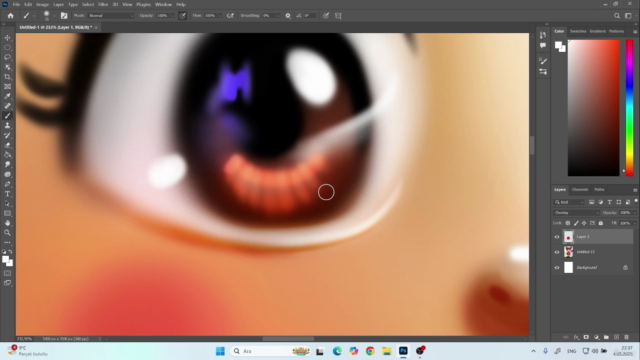Open the layer blend mode Overlay dropdown
Image resolution: width=640 pixels, height=360 pixels.
[577, 213]
